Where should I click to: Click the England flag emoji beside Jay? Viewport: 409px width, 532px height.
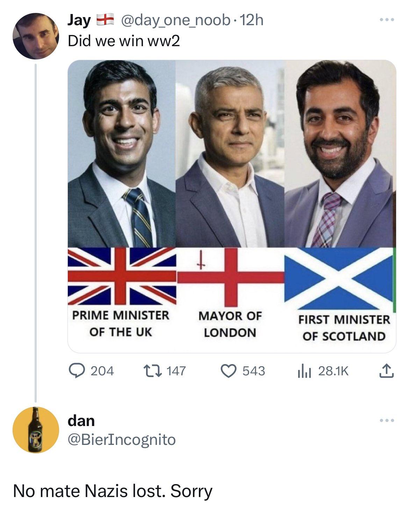[105, 21]
